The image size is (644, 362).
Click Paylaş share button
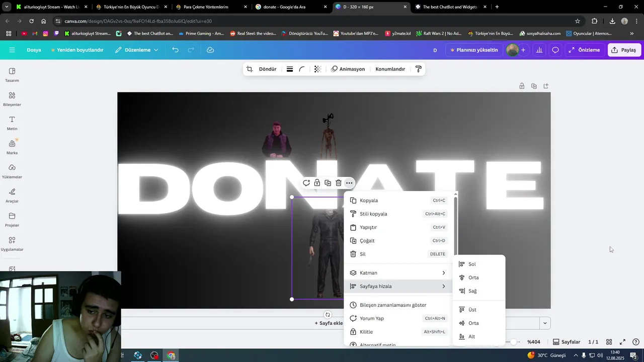click(623, 50)
